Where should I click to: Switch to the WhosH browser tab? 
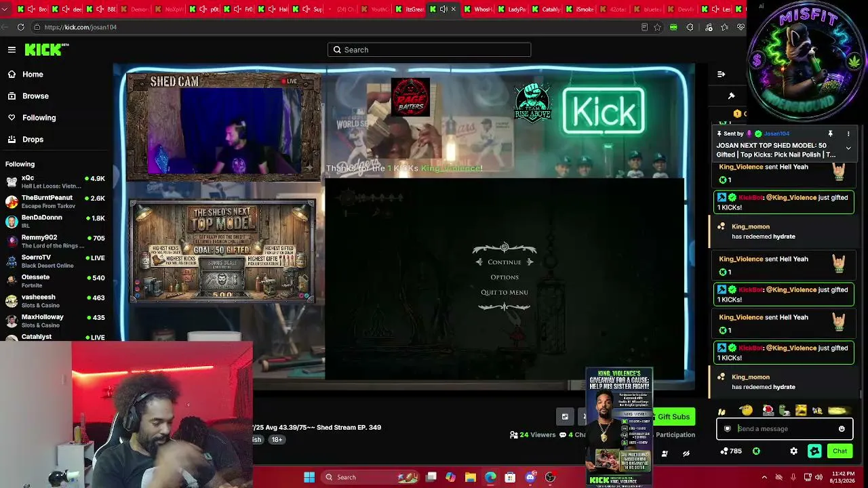click(477, 9)
